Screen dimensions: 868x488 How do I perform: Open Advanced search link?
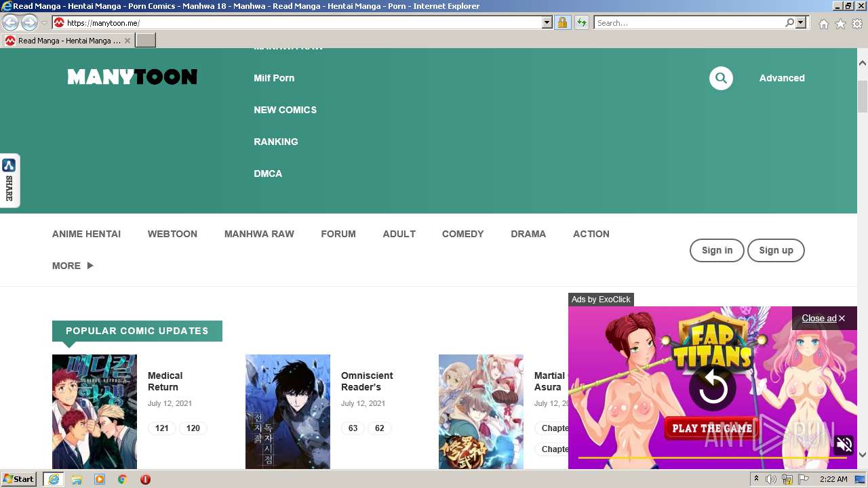(x=782, y=78)
